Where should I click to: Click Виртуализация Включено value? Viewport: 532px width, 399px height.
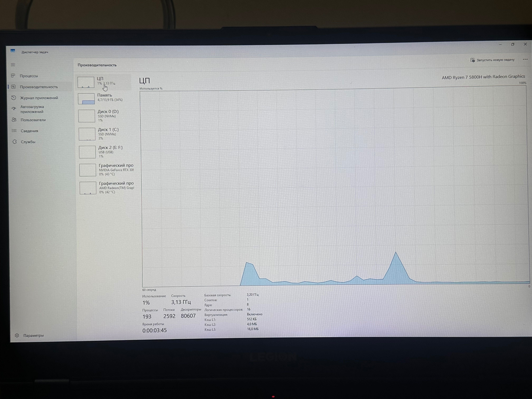coord(255,314)
